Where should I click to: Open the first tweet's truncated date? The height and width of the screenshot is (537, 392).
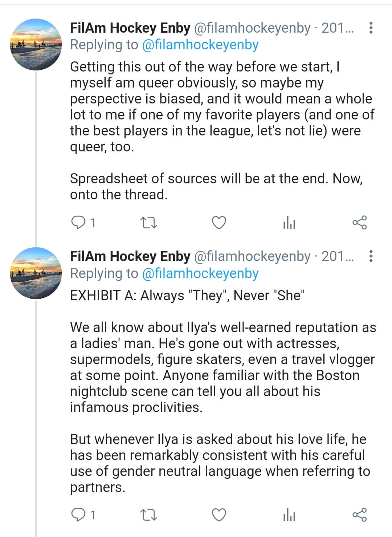[x=338, y=28]
